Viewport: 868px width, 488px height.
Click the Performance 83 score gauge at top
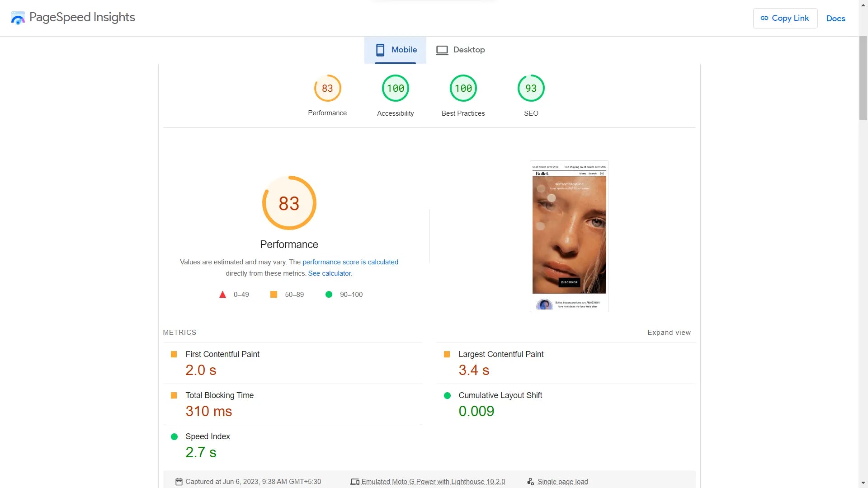point(327,88)
